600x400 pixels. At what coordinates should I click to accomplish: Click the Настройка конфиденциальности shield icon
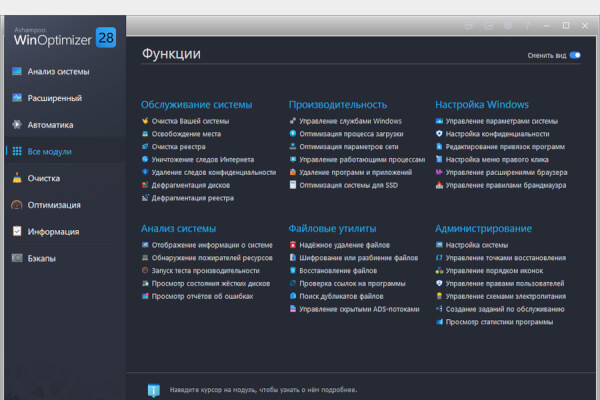tap(439, 134)
